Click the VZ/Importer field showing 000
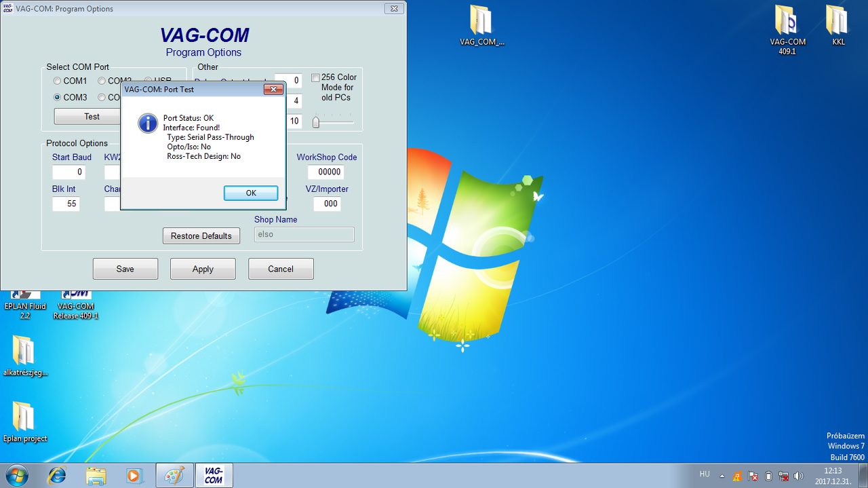Screen dimensions: 868x488 click(327, 204)
